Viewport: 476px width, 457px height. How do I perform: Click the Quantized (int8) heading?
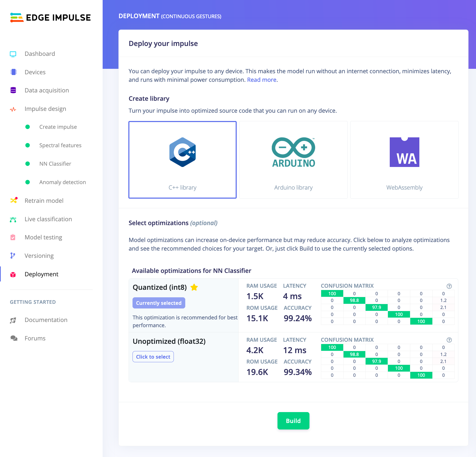coord(160,287)
